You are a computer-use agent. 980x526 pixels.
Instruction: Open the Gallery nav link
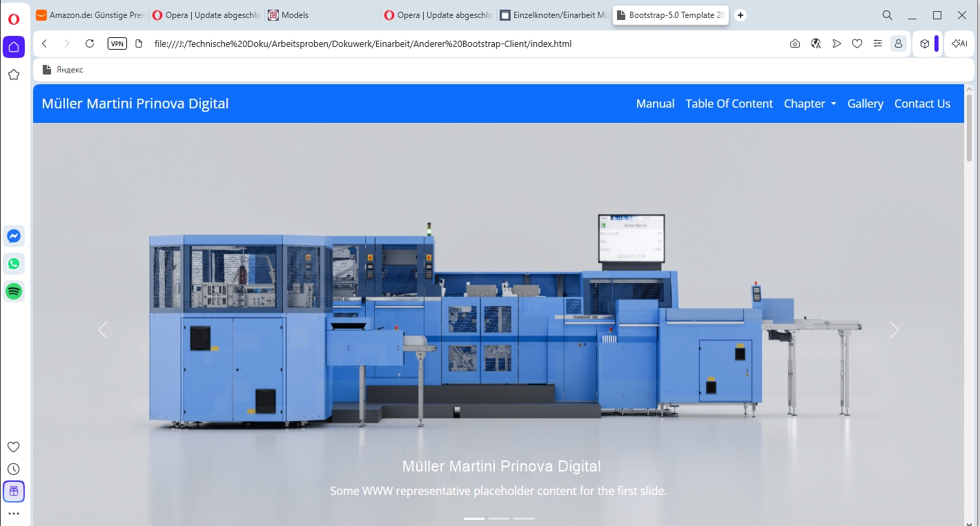pyautogui.click(x=865, y=104)
